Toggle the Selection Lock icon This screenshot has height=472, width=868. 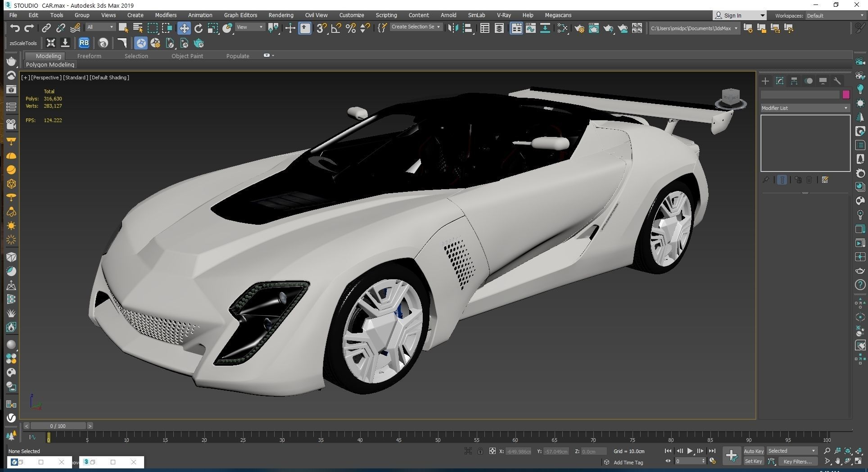click(x=480, y=451)
